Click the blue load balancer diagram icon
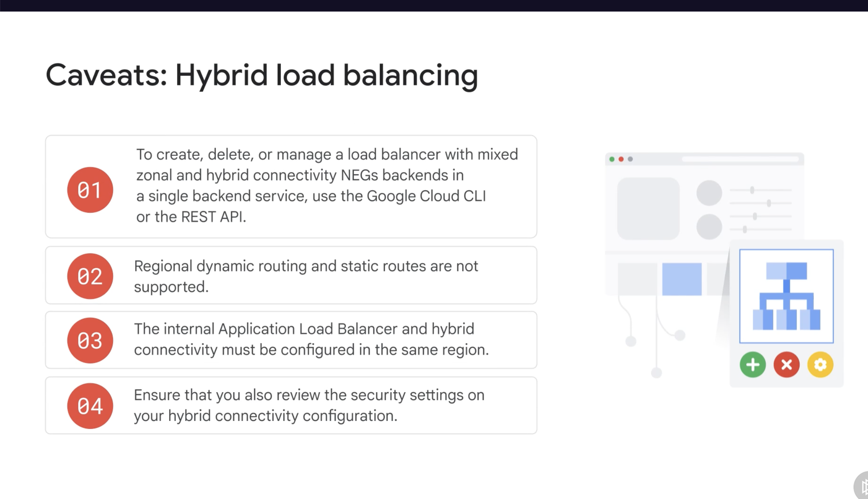This screenshot has height=499, width=868. (786, 296)
